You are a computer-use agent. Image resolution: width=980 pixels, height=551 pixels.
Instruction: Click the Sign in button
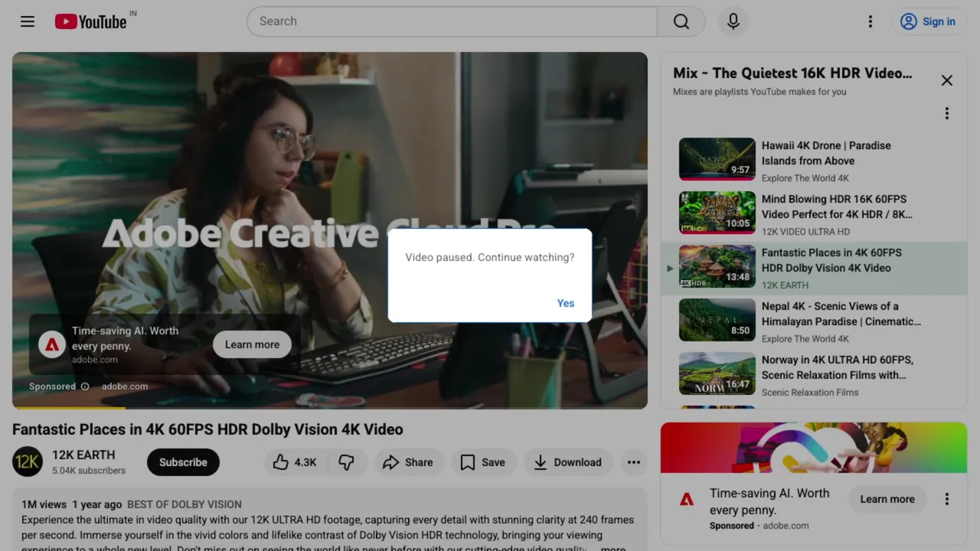(928, 21)
